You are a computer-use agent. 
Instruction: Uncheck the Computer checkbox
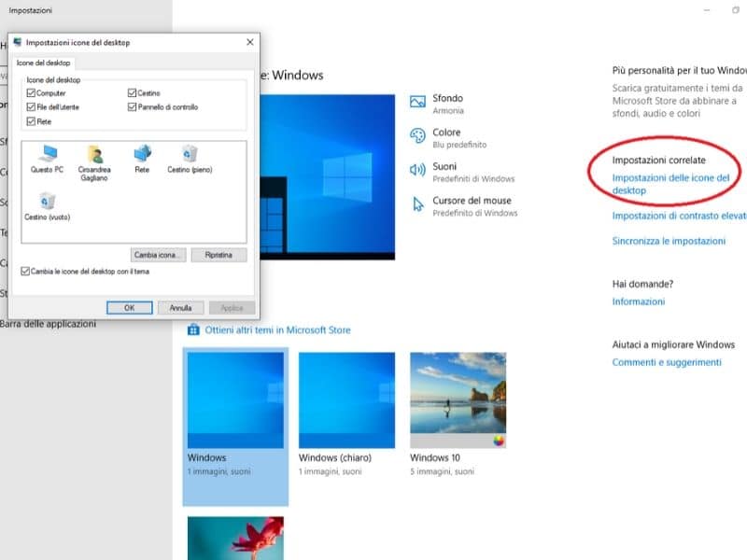31,92
